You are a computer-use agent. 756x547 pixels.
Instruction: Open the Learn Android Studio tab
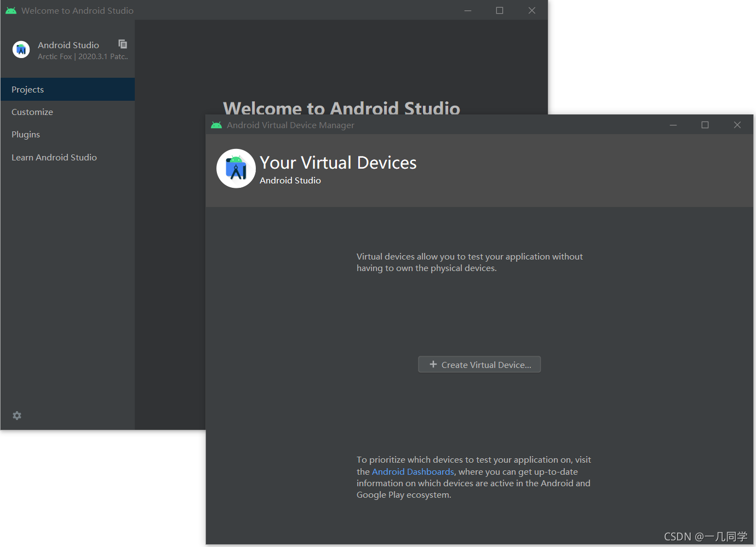[67, 157]
